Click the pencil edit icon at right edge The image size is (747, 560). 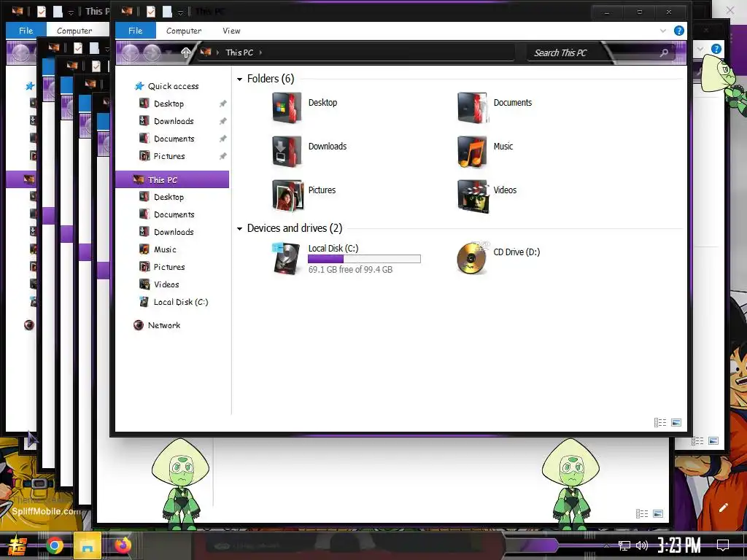pyautogui.click(x=724, y=507)
